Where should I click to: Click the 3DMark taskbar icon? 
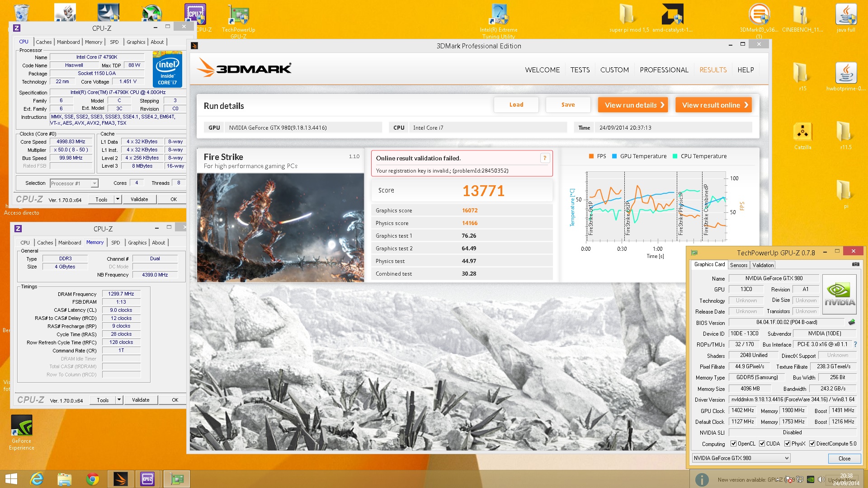(120, 479)
